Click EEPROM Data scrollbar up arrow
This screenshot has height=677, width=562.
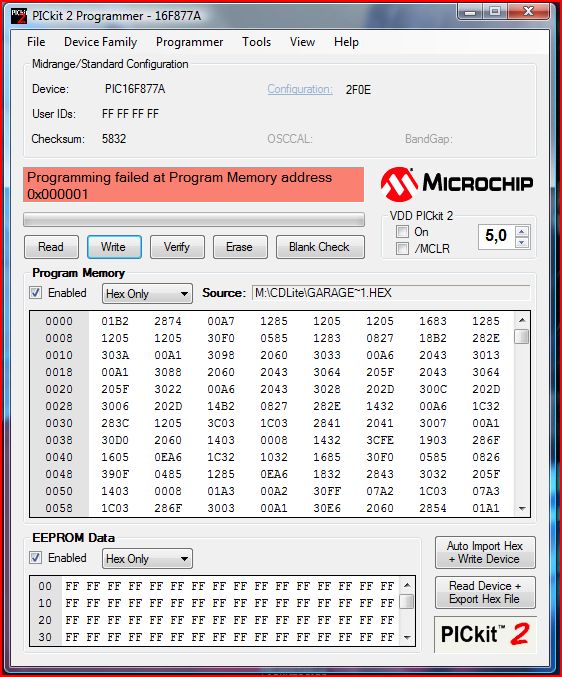pos(407,585)
